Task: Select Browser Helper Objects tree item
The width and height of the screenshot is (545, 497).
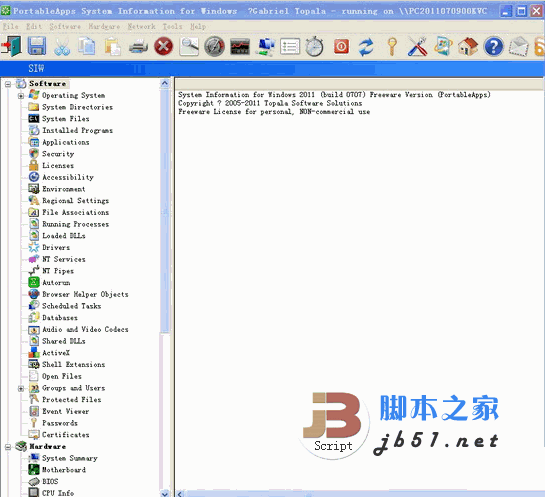Action: click(85, 294)
